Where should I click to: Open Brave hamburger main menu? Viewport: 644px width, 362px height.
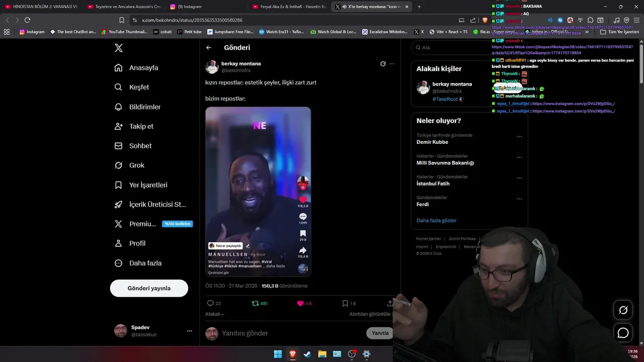pos(636,20)
